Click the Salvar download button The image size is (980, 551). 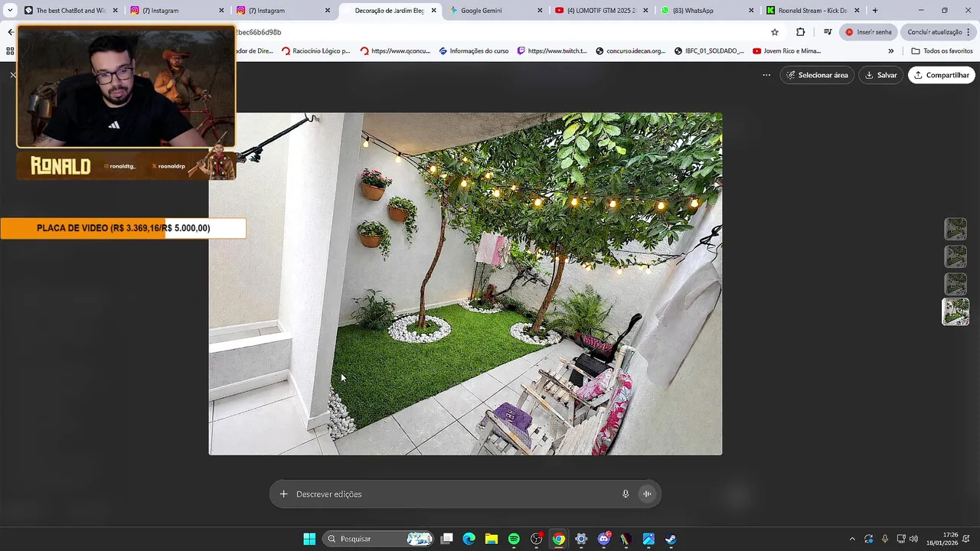click(x=880, y=75)
